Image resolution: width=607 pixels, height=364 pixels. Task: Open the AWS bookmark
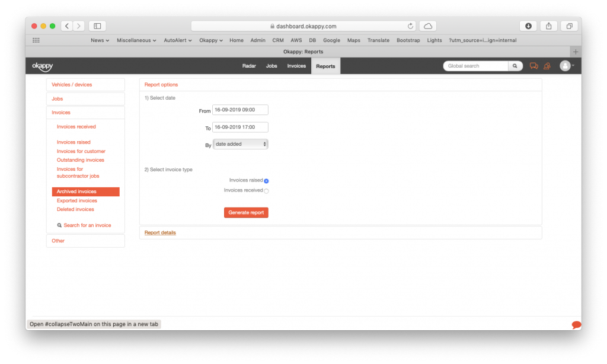point(296,40)
